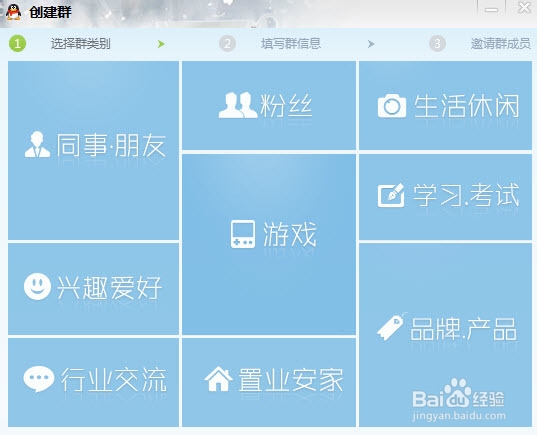
Task: Close the 创建群 window
Action: [x=524, y=8]
